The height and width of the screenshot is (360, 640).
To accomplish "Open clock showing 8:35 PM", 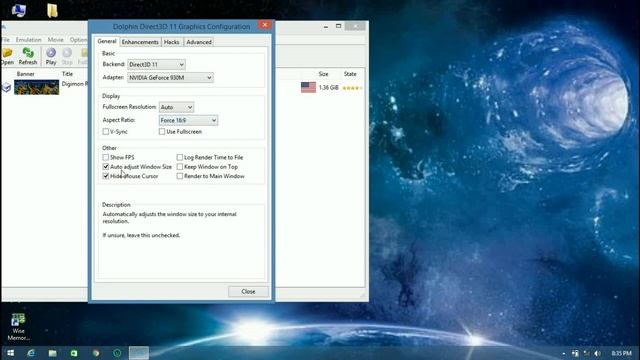I will click(x=621, y=353).
